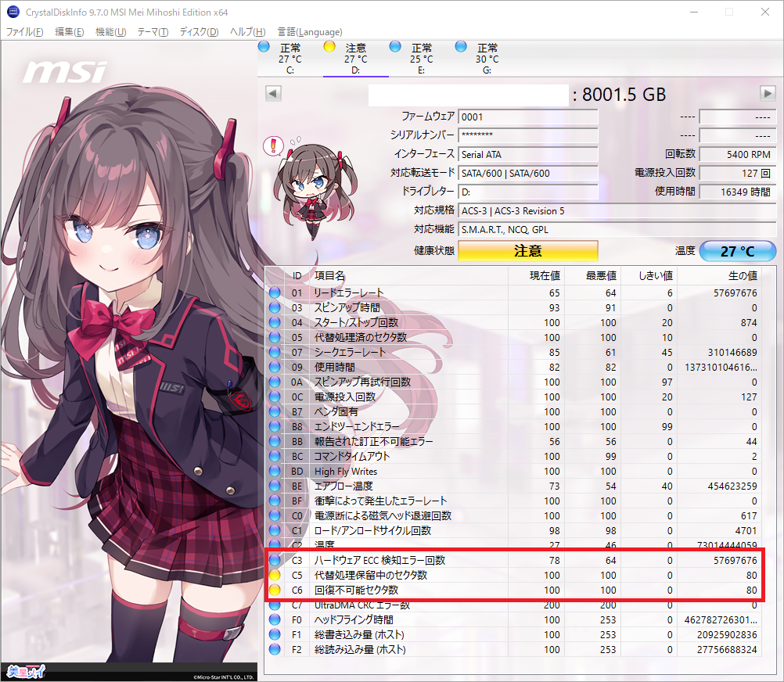Open the 言語(Language) menu
Screen dimensions: 784x682
pyautogui.click(x=310, y=32)
